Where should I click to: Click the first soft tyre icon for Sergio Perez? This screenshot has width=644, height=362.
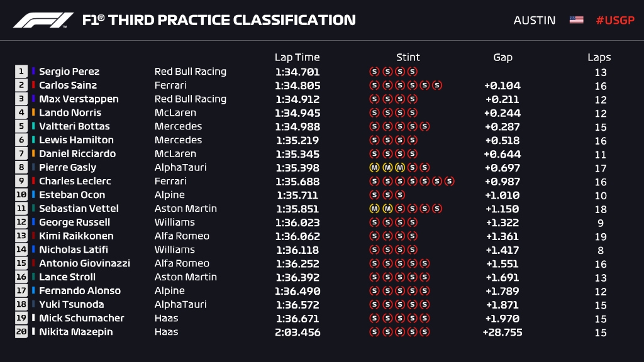(374, 72)
